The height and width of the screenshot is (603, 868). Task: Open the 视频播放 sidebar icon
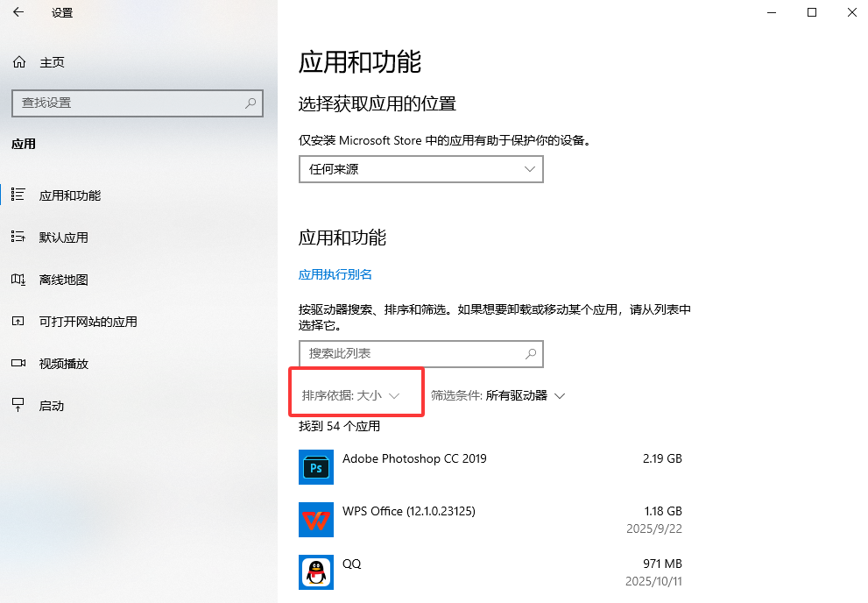(x=18, y=363)
